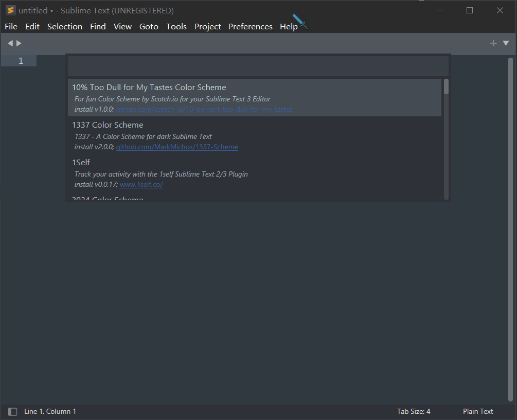Open the MarkMichos 1337-Scheme github link
Viewport: 517px width, 420px height.
coord(177,147)
